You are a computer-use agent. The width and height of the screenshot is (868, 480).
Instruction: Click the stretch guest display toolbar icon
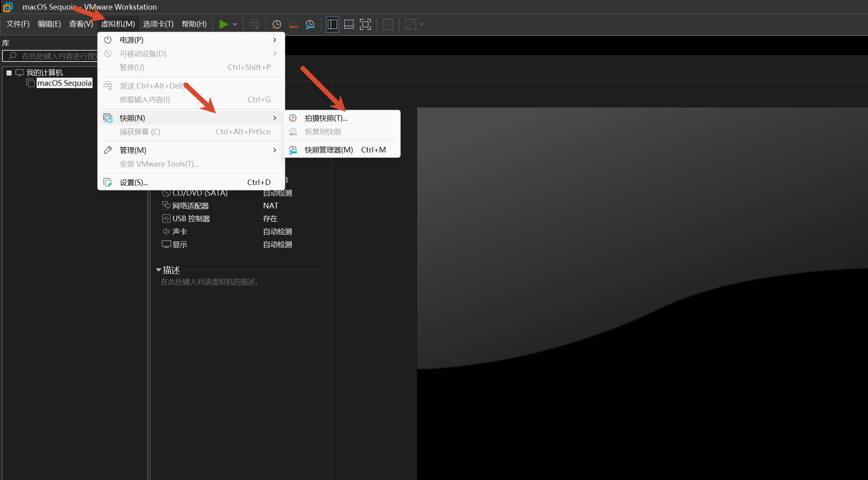click(x=410, y=25)
